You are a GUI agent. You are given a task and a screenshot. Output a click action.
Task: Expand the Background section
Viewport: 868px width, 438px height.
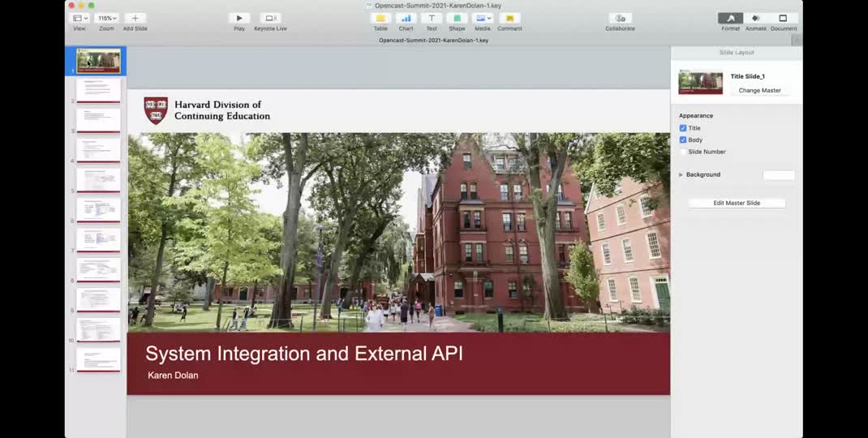pos(681,174)
